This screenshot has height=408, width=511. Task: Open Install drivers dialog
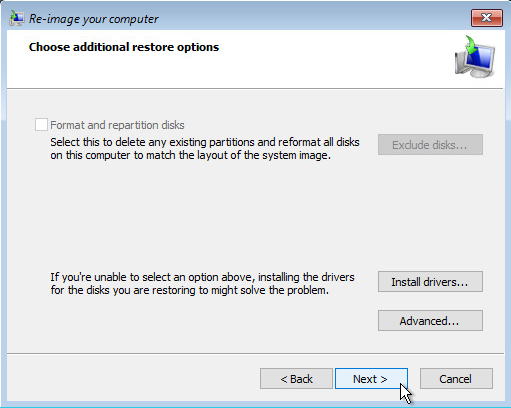(430, 282)
